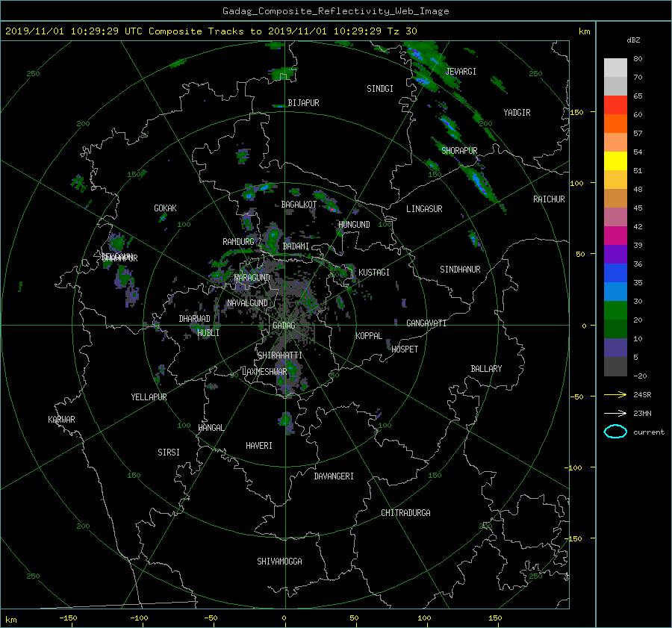Click the dBZ legend heading
The width and height of the screenshot is (672, 628).
pyautogui.click(x=633, y=40)
